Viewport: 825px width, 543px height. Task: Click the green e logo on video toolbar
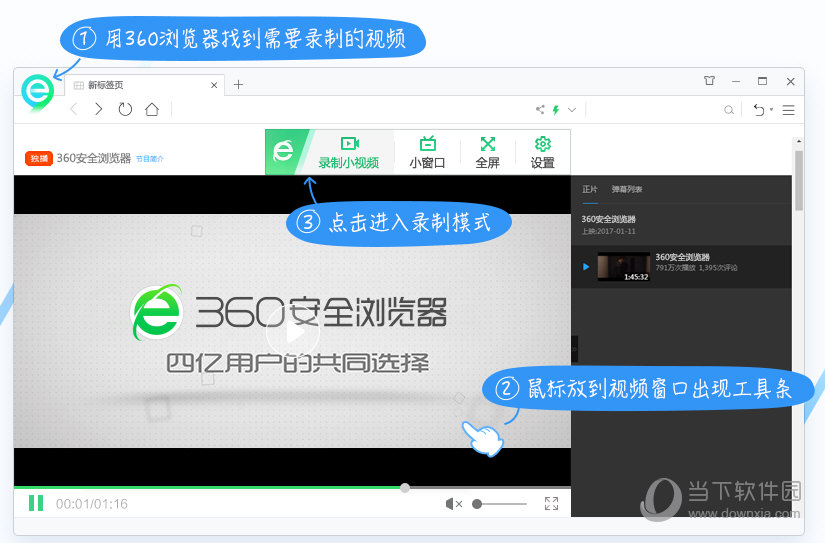point(283,152)
